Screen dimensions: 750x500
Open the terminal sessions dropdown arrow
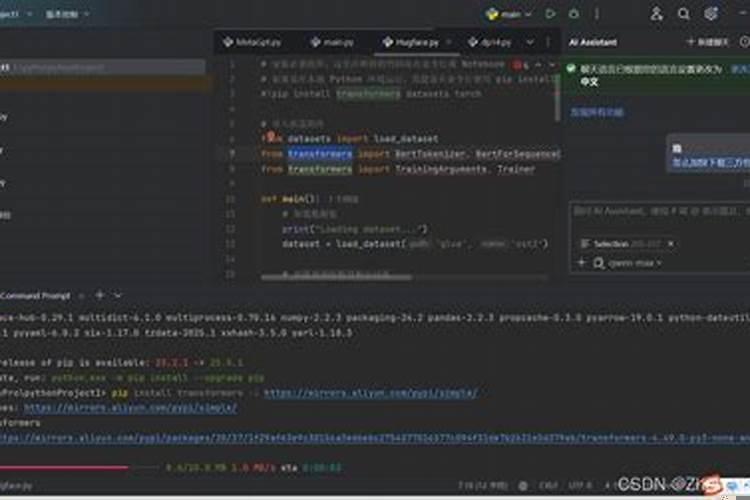point(117,296)
